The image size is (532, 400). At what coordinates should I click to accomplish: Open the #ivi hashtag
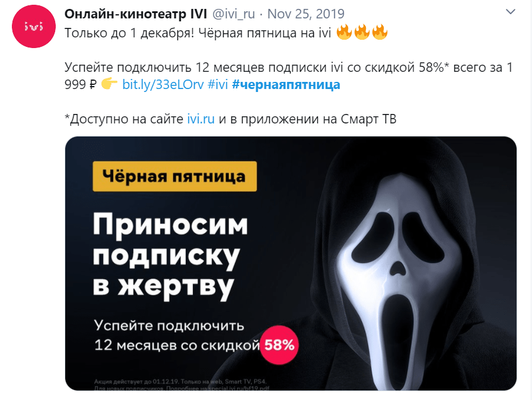(x=218, y=84)
